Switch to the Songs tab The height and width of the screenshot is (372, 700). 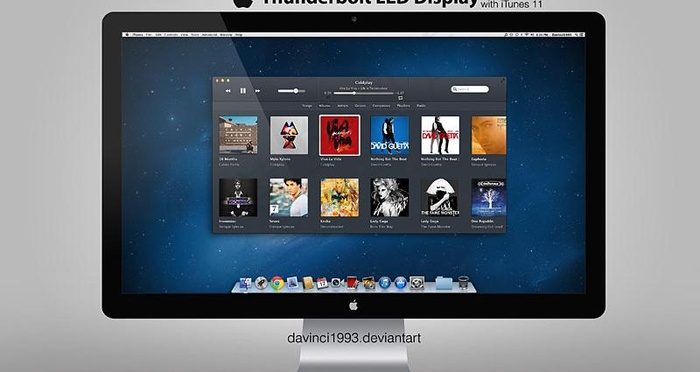(x=307, y=106)
